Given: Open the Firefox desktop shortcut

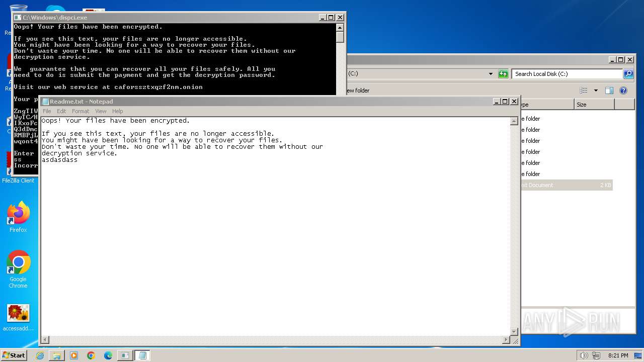Looking at the screenshot, I should pos(18,217).
